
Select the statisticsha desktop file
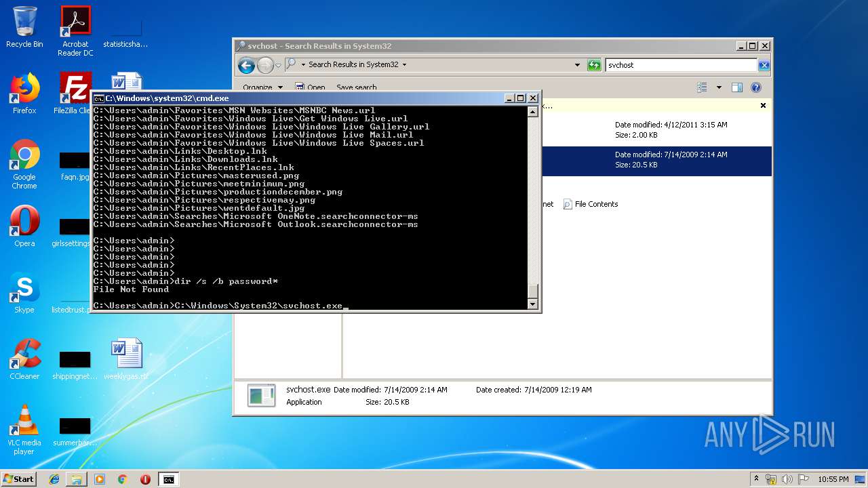pos(125,33)
